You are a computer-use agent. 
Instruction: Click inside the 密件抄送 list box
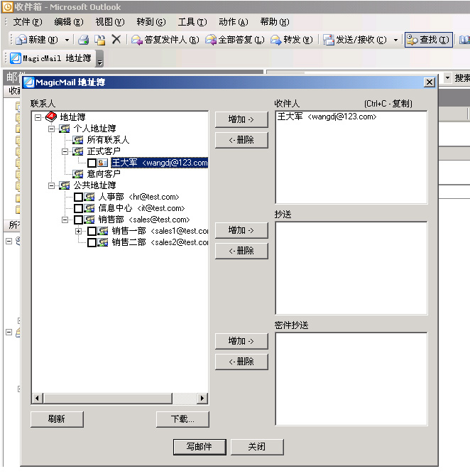(351, 379)
